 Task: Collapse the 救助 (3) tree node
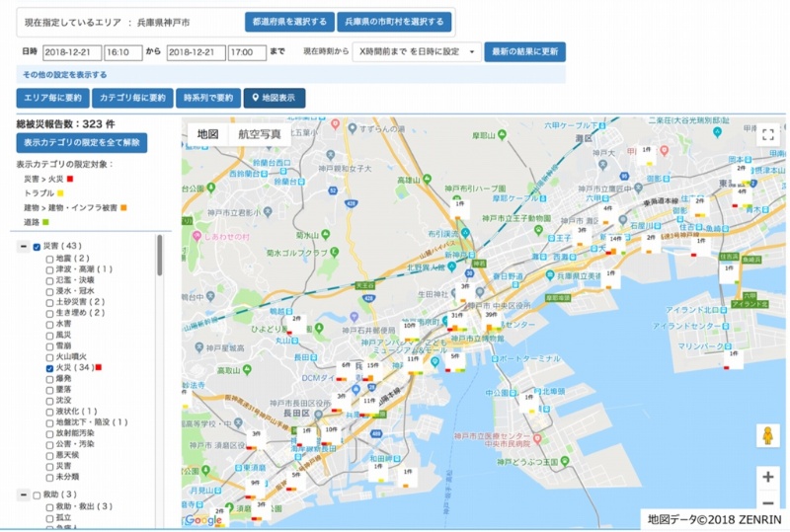click(x=23, y=494)
